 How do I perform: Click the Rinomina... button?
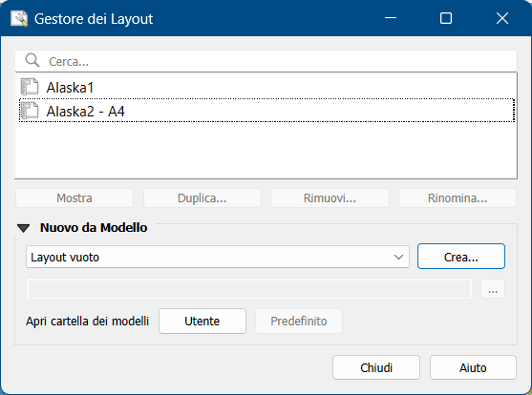pos(458,198)
